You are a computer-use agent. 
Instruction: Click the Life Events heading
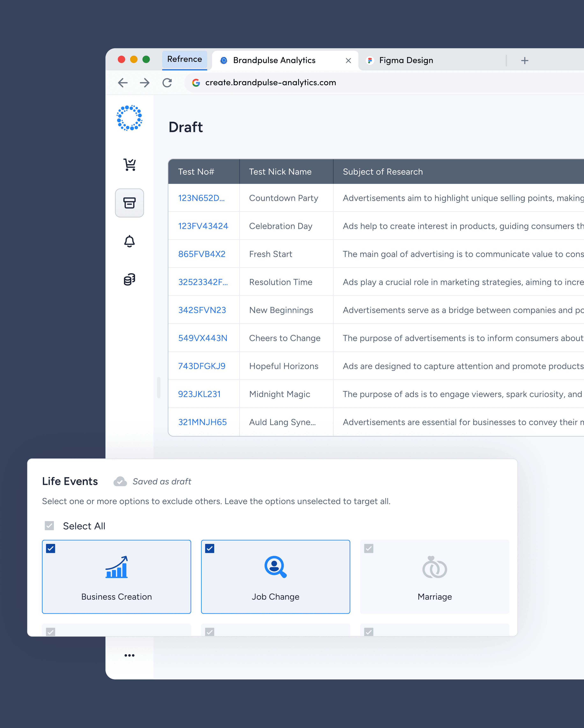tap(70, 481)
